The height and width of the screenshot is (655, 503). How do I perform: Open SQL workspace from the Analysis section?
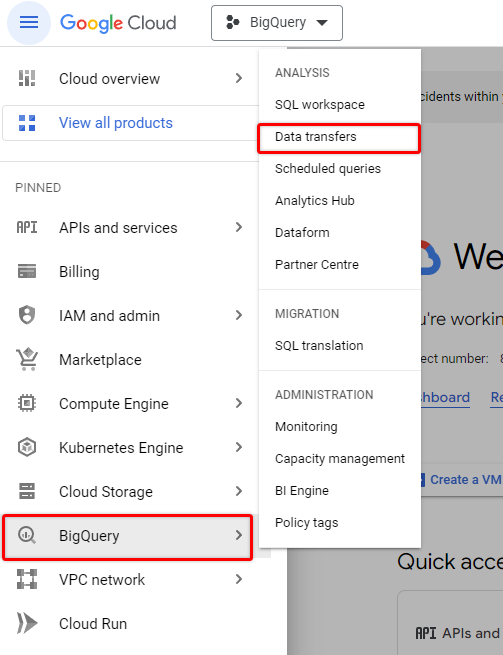pos(320,105)
